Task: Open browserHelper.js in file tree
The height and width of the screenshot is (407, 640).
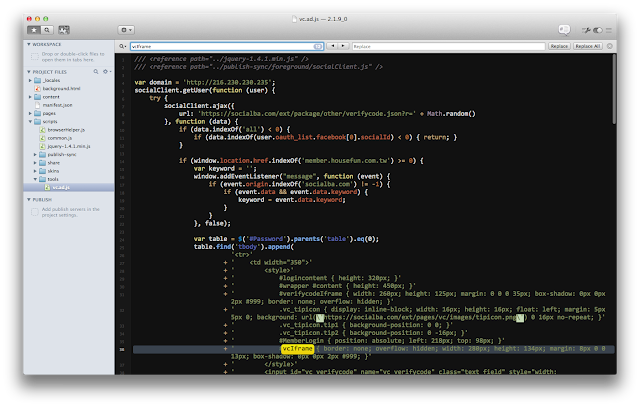Action: 67,130
